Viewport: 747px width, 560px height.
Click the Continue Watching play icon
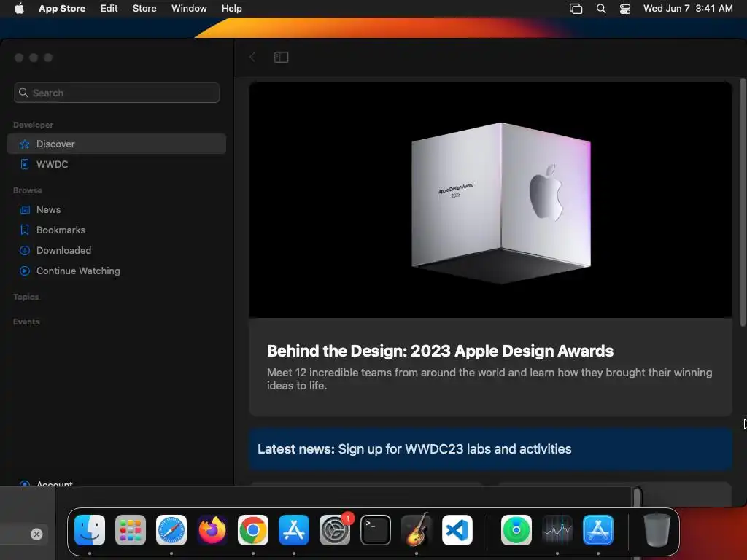[x=25, y=271]
